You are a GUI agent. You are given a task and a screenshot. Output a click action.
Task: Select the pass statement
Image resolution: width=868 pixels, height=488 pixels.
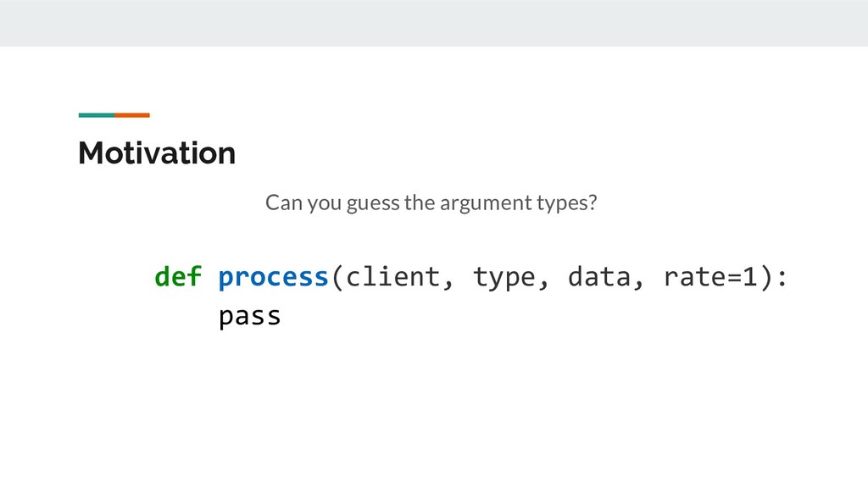tap(249, 317)
